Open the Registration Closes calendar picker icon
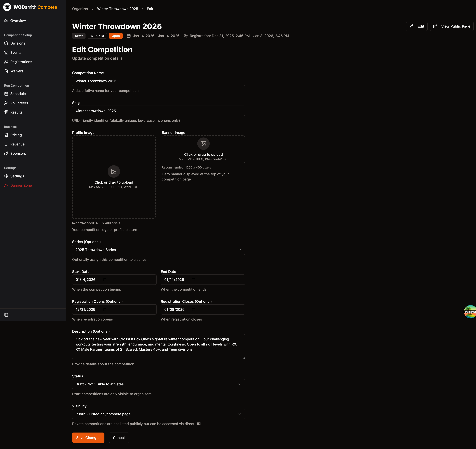 coord(194,309)
